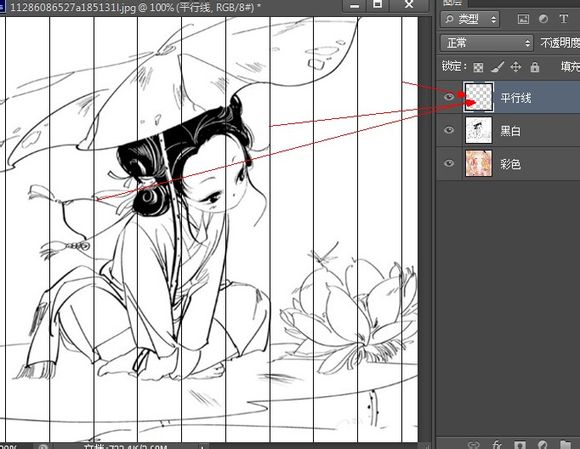Select the 黑白 layer thumbnail
The height and width of the screenshot is (449, 580).
(x=479, y=130)
